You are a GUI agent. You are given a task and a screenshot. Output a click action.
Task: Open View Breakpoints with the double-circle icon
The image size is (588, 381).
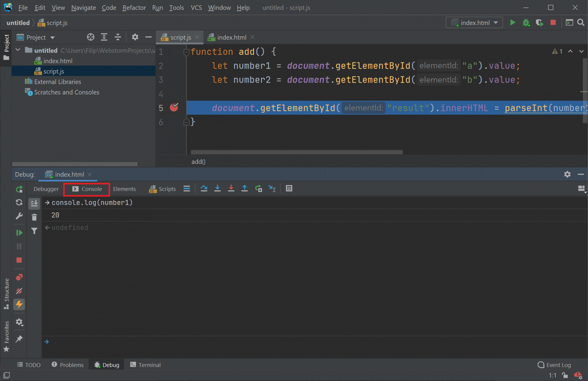19,277
